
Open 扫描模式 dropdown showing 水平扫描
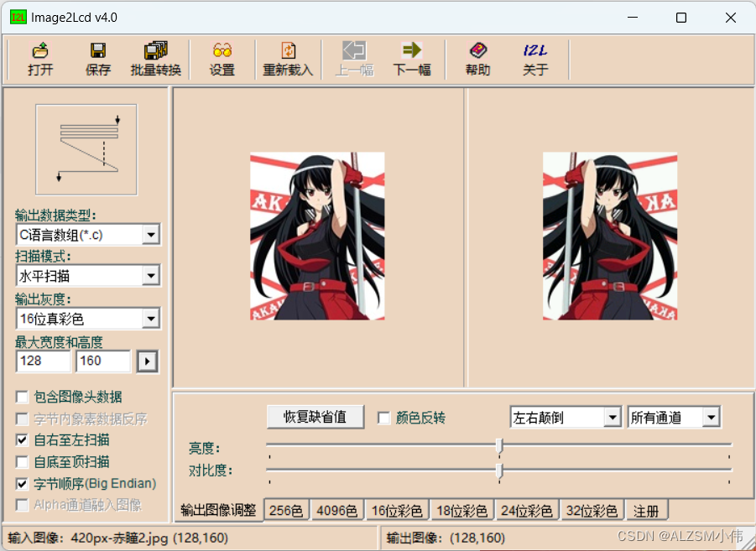(151, 276)
